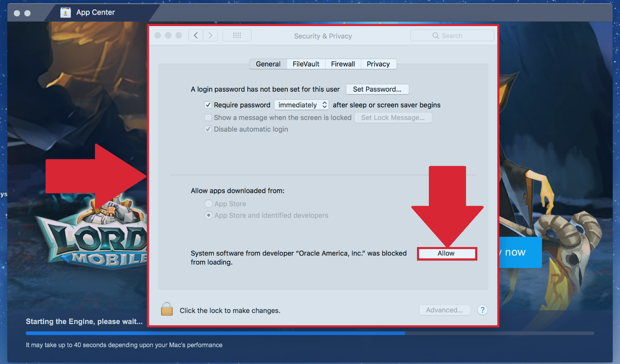This screenshot has width=620, height=364.
Task: Open the Advanced... settings button
Action: (x=444, y=310)
